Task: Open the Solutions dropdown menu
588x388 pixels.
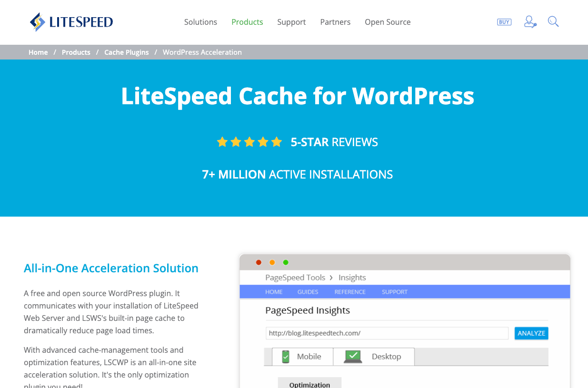Action: pos(200,22)
